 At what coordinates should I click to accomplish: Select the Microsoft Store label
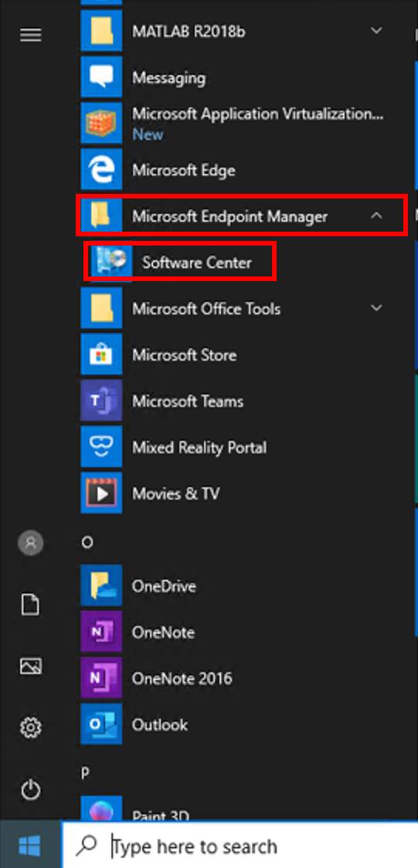(184, 354)
